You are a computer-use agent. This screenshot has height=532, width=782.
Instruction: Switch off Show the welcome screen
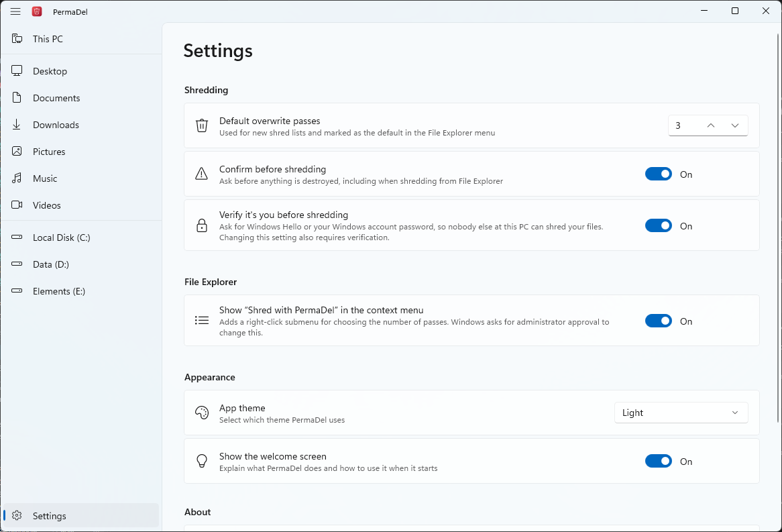[659, 461]
